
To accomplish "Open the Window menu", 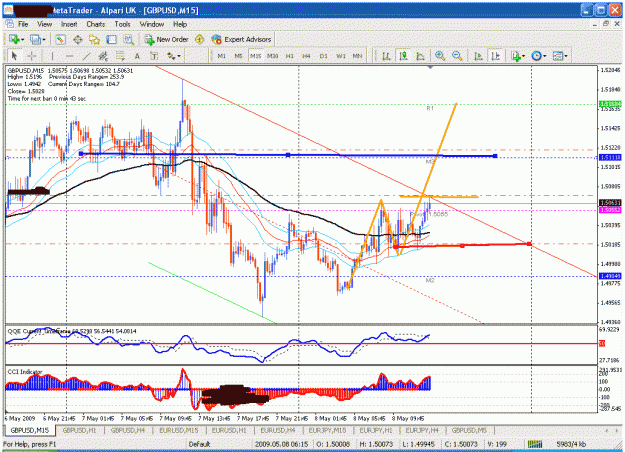I will pos(151,24).
